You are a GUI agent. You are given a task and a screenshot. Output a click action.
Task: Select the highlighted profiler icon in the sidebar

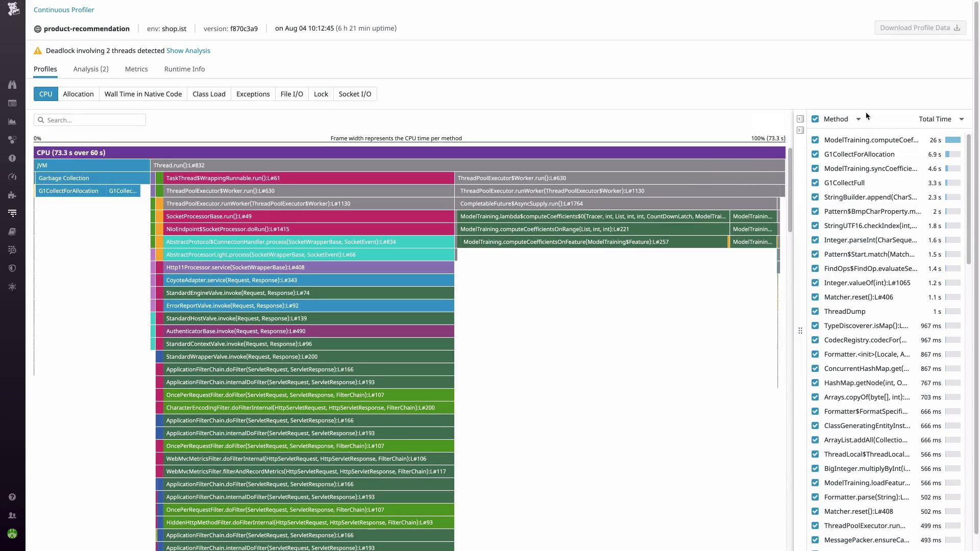[x=12, y=213]
